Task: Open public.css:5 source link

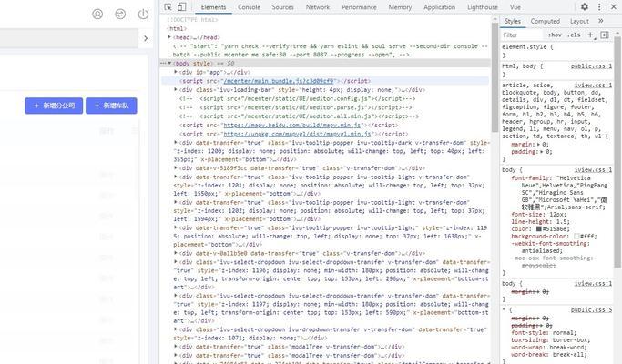Action: [591, 310]
